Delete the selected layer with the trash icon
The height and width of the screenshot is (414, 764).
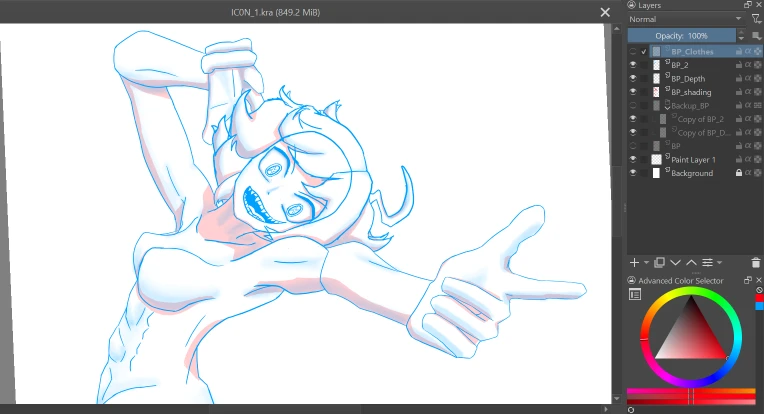755,262
